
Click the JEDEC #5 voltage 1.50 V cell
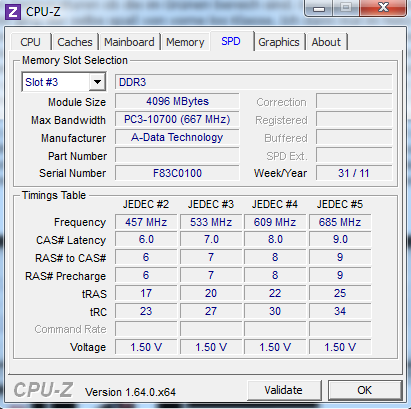point(340,347)
